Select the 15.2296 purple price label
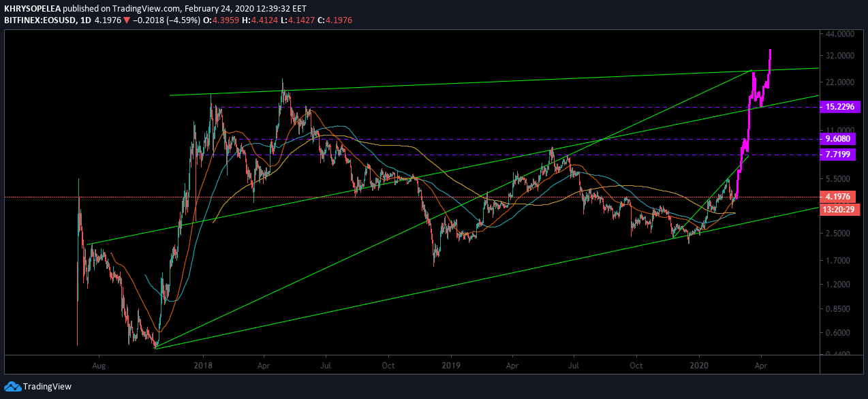The width and height of the screenshot is (868, 399). click(841, 107)
